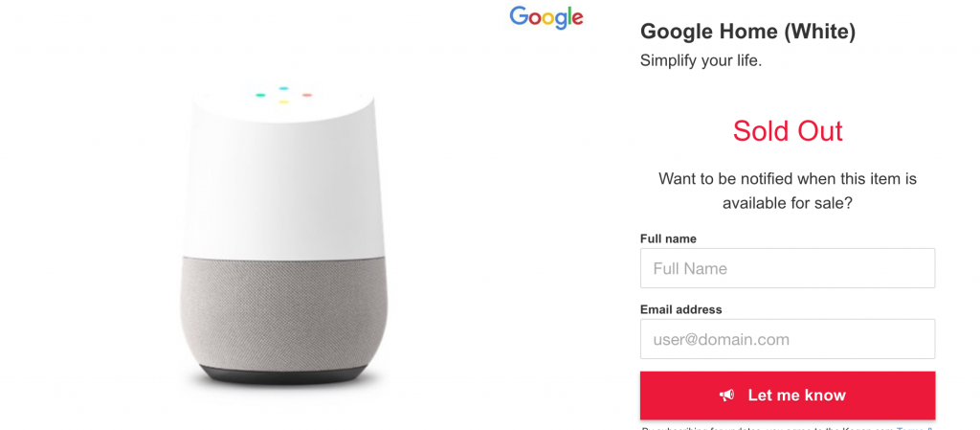Submit with the Let me know button
Viewport: 980px width, 430px height.
click(x=788, y=395)
